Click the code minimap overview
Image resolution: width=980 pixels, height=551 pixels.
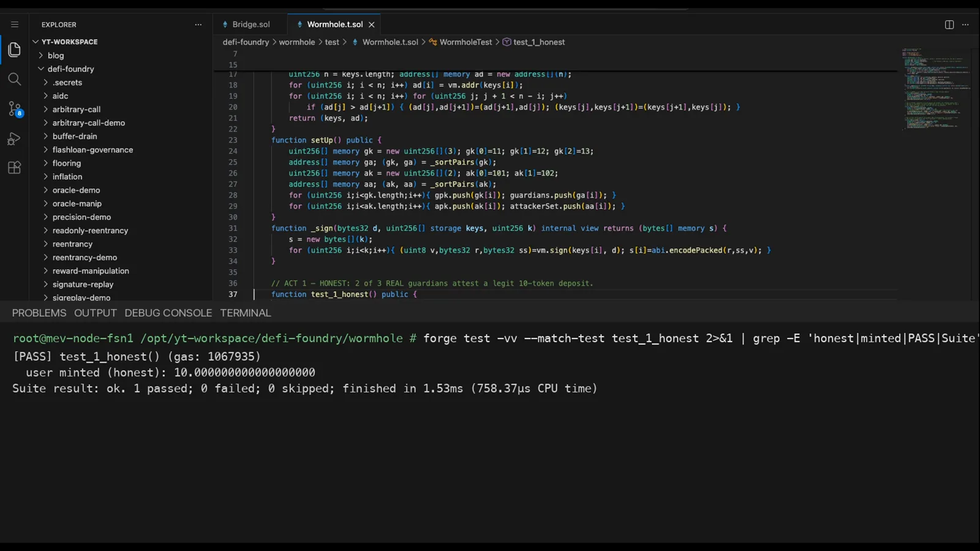[x=935, y=89]
